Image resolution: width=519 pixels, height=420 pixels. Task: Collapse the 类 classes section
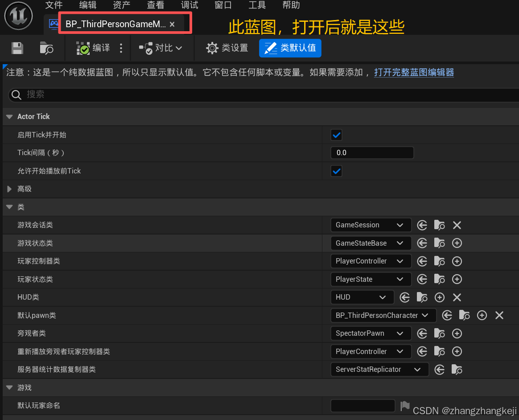(x=9, y=207)
